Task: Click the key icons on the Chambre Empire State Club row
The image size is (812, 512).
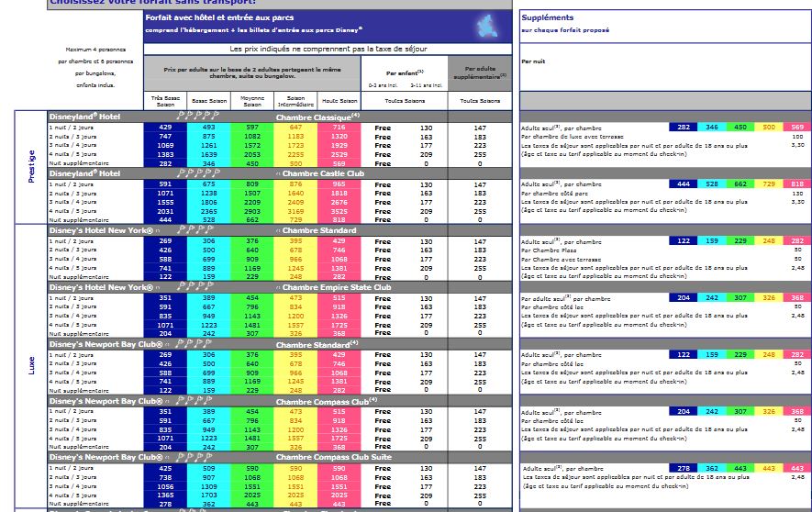Action: tap(195, 286)
